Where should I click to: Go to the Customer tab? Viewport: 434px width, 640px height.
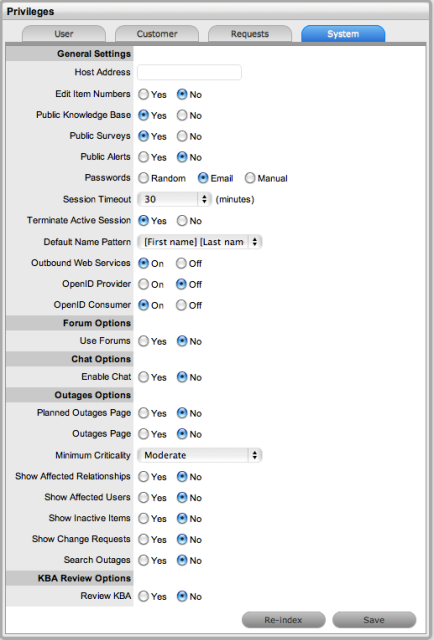coord(157,34)
